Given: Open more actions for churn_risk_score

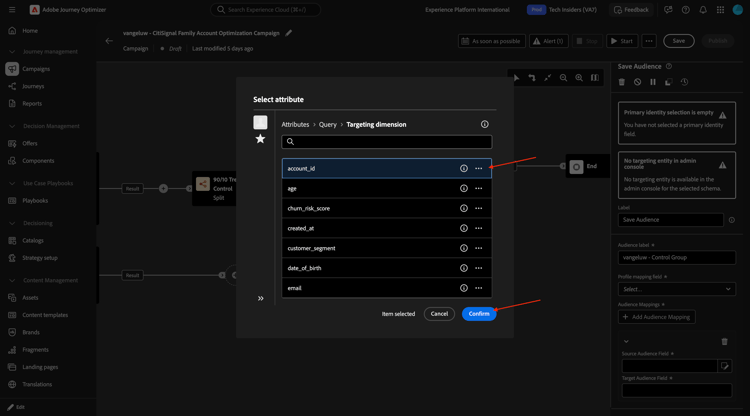Looking at the screenshot, I should [x=478, y=208].
